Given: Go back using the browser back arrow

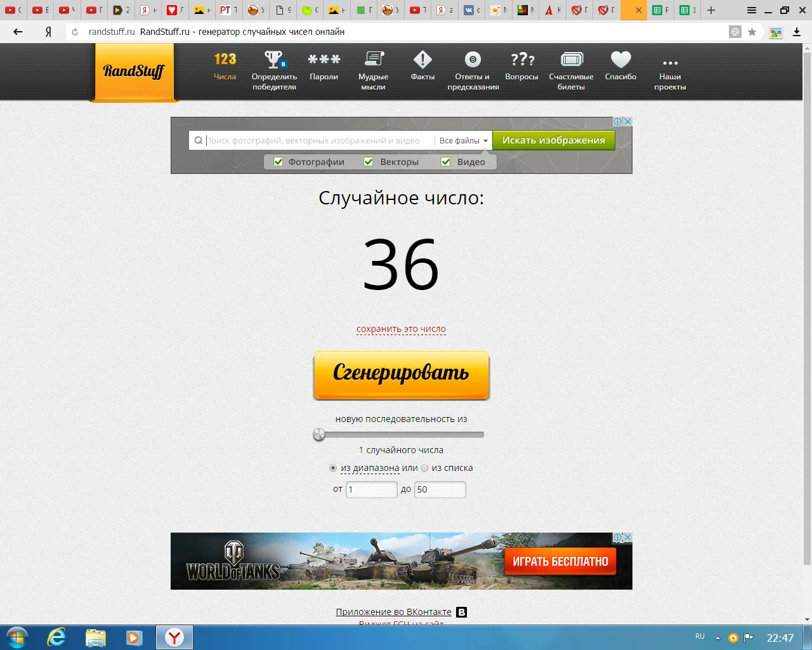Looking at the screenshot, I should [18, 32].
